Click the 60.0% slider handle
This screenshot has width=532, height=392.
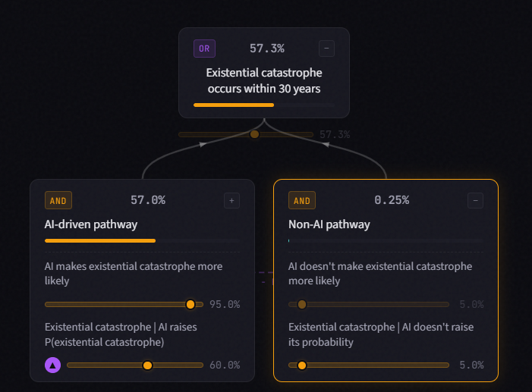tap(147, 365)
